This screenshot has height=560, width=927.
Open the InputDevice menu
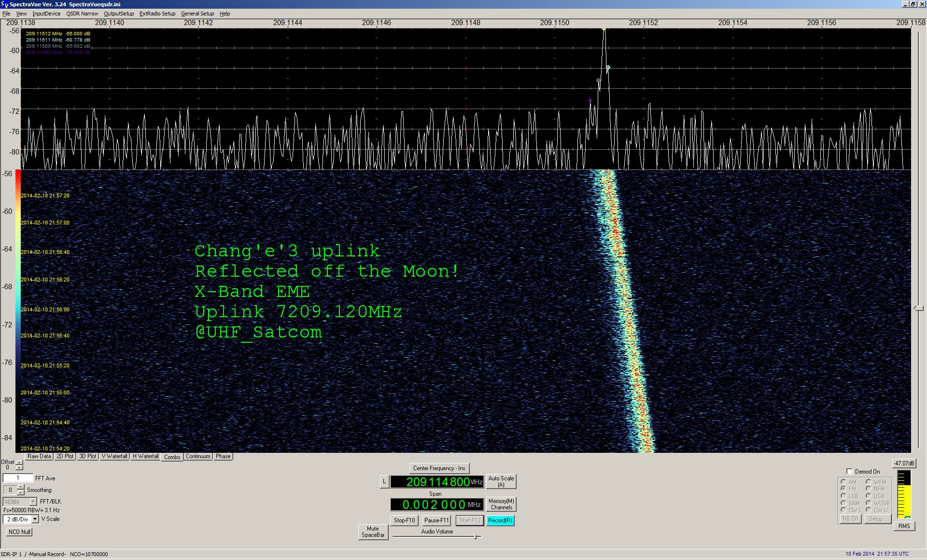tap(46, 14)
